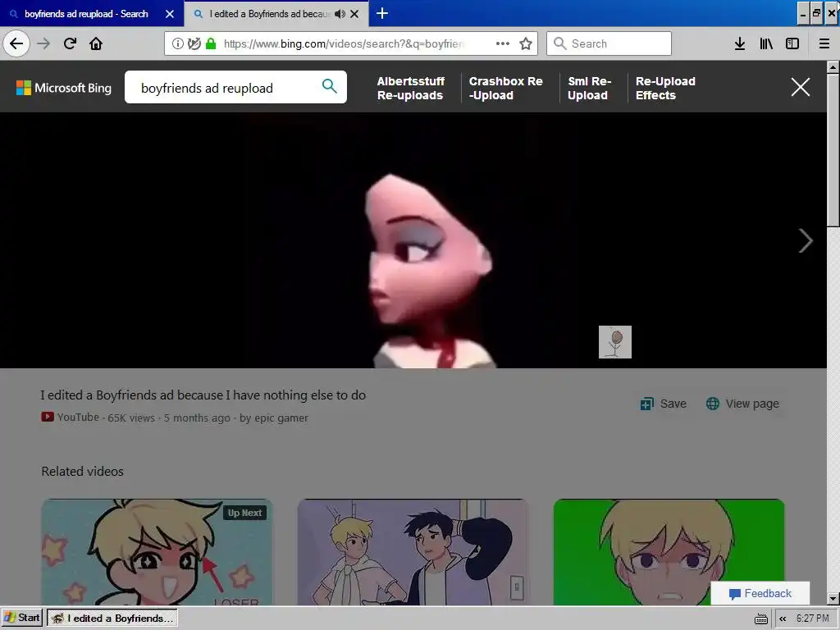840x630 pixels.
Task: Open Sml Re-Upload related search
Action: point(589,89)
